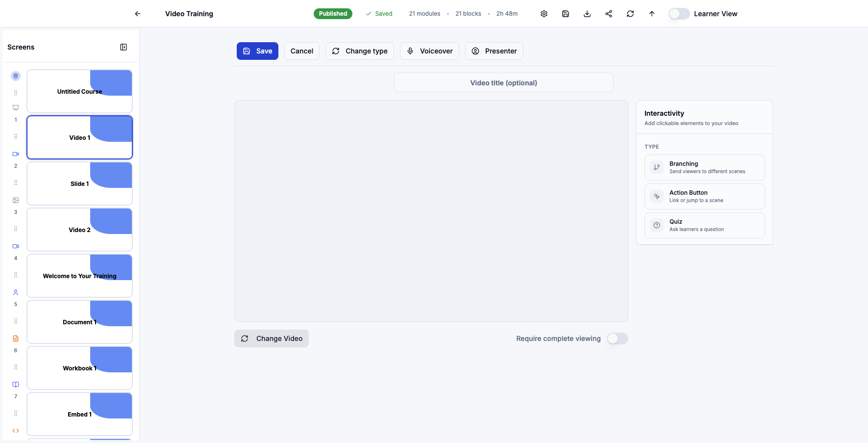Turn on Require complete viewing
The width and height of the screenshot is (868, 443).
coord(617,338)
